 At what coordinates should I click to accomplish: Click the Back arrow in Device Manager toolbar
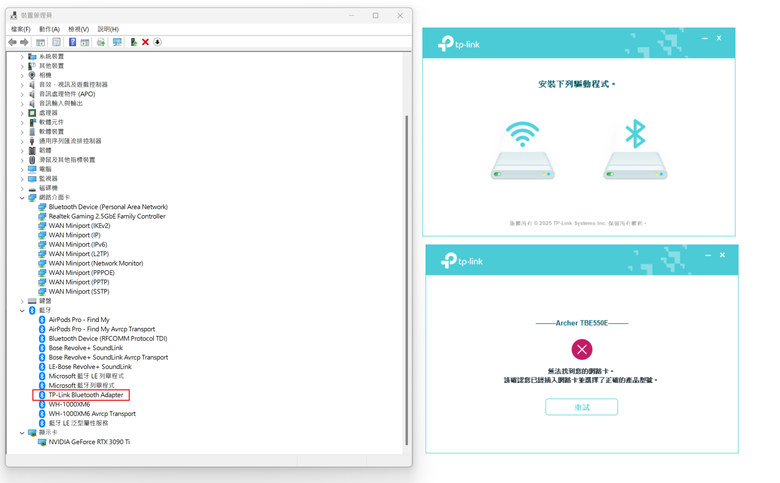point(12,42)
